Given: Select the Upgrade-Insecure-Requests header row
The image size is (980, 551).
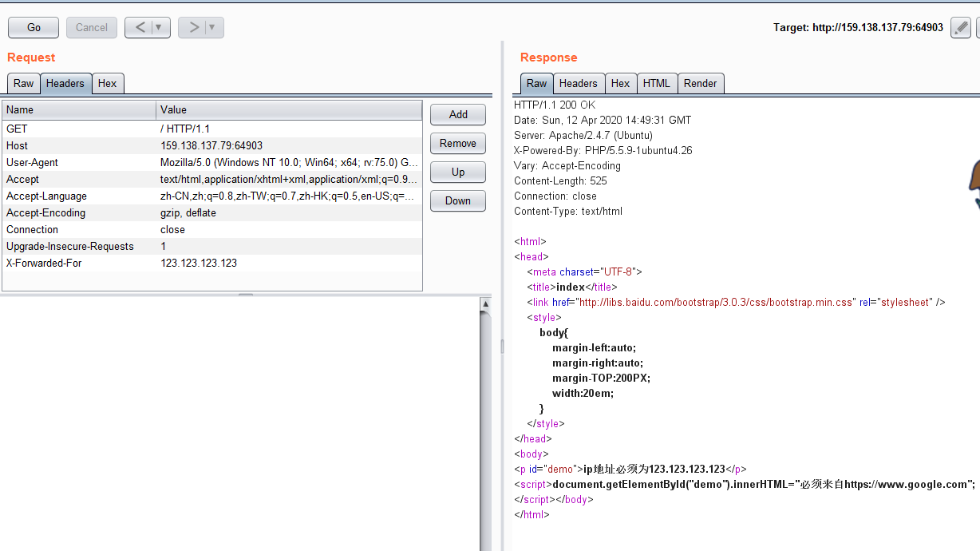Looking at the screenshot, I should [x=212, y=246].
